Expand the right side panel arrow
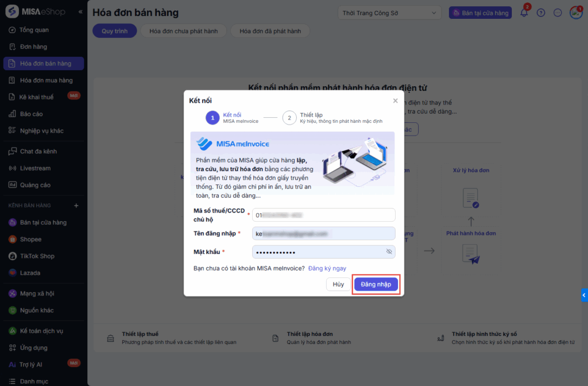 point(584,295)
